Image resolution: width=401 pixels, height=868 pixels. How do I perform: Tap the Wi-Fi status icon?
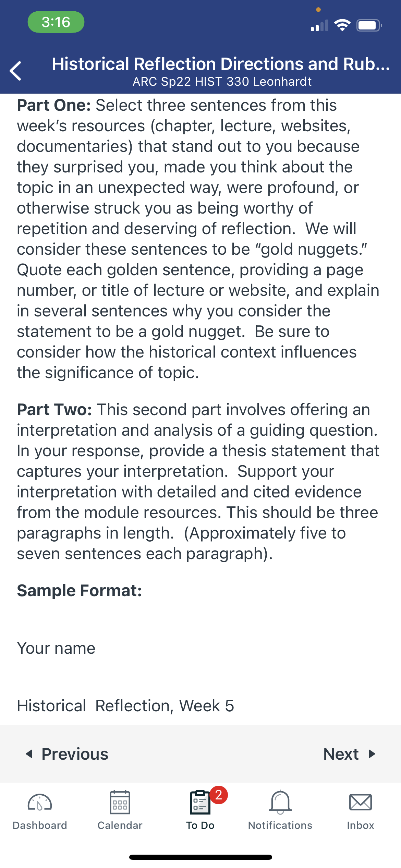342,25
